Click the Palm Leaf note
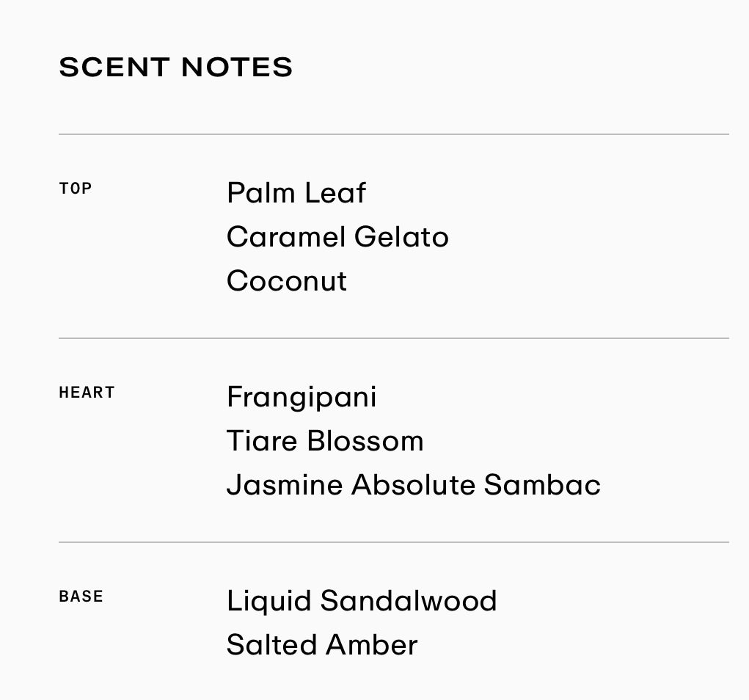Screen dimensions: 749x700 pos(296,193)
